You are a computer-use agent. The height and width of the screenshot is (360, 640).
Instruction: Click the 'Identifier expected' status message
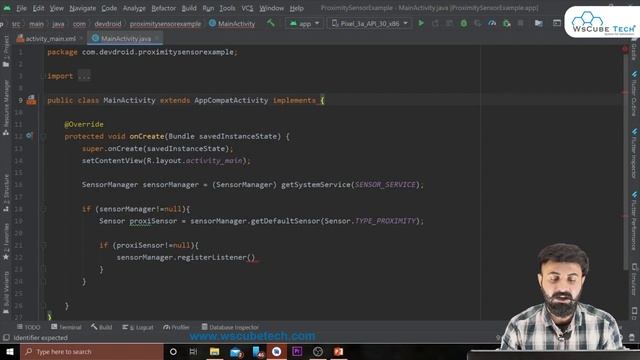tap(40, 338)
